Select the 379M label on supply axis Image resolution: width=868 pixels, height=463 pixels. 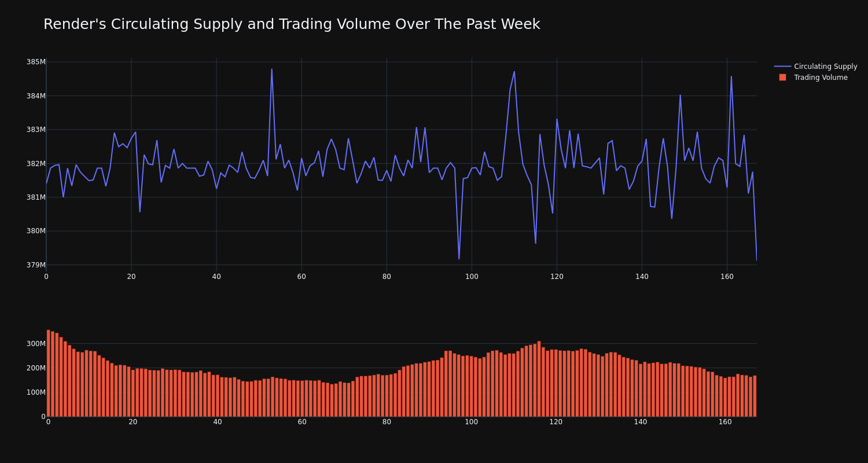pos(36,265)
